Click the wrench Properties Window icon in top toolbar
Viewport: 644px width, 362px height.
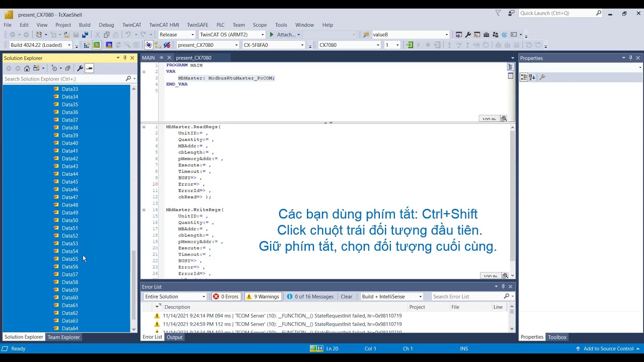(468, 34)
